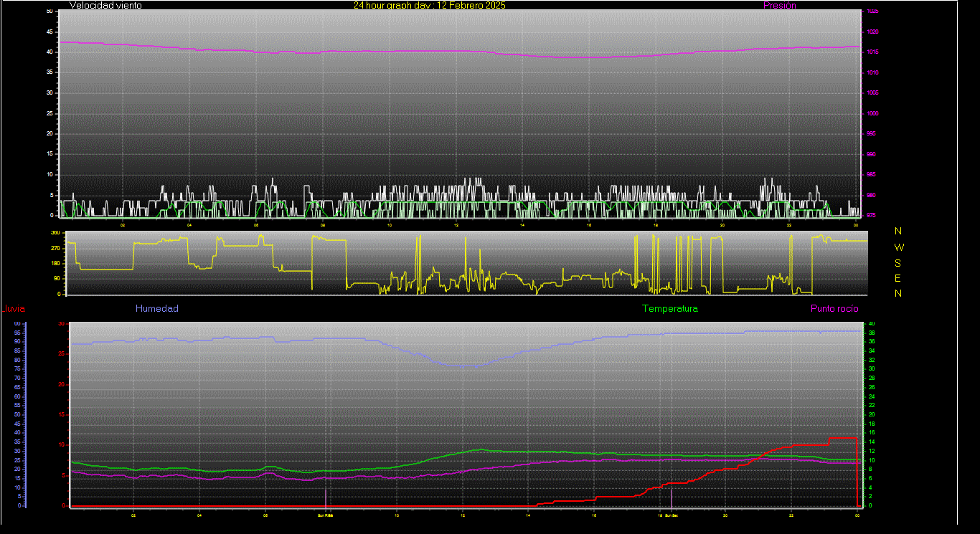This screenshot has width=980, height=534.
Task: Select '1015' on the pressure axis
Action: [x=872, y=52]
